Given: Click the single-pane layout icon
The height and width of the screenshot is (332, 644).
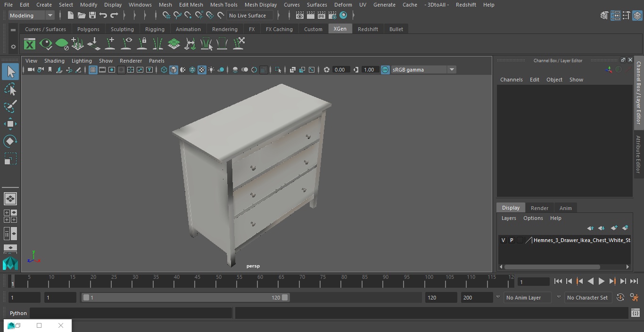Looking at the screenshot, I should [x=10, y=199].
